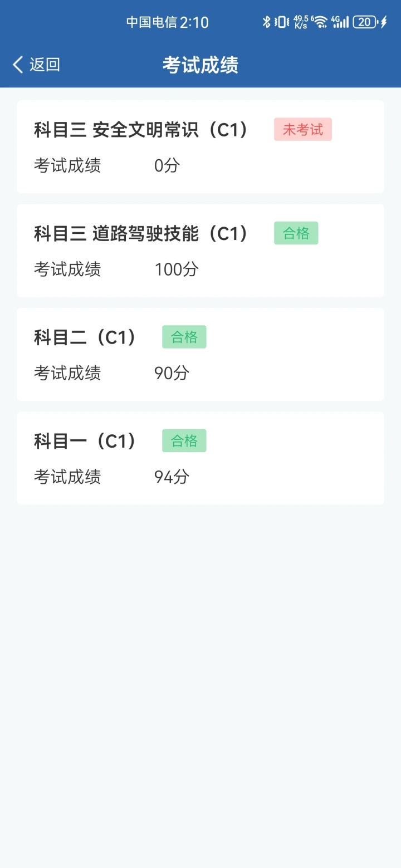Select the 科目二 (C1) heading
The height and width of the screenshot is (868, 401).
[85, 337]
